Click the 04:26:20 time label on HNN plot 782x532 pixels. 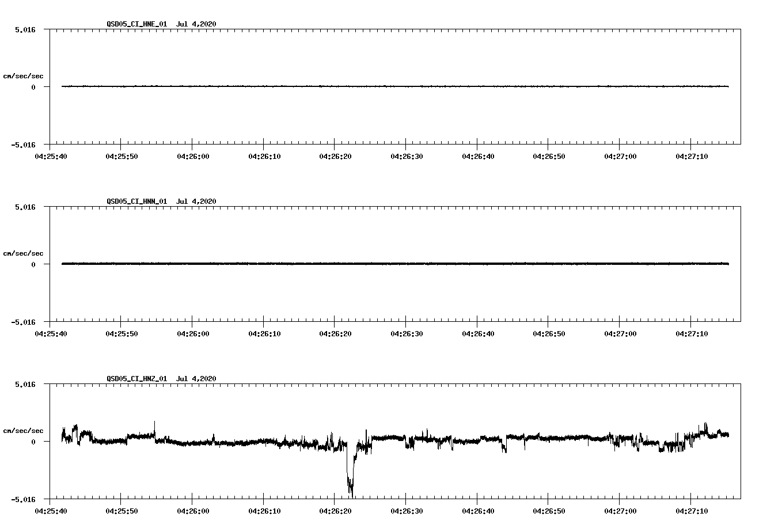(x=335, y=333)
